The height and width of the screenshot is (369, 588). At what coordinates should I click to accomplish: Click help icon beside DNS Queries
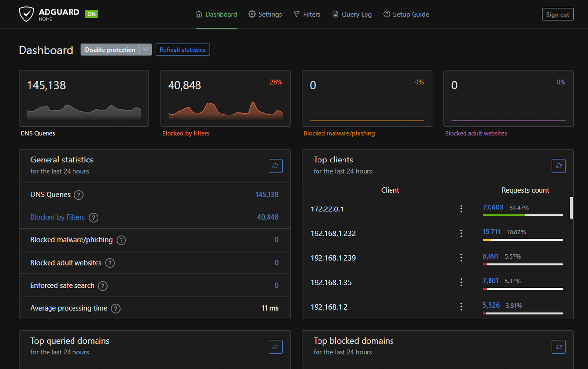[x=78, y=195]
